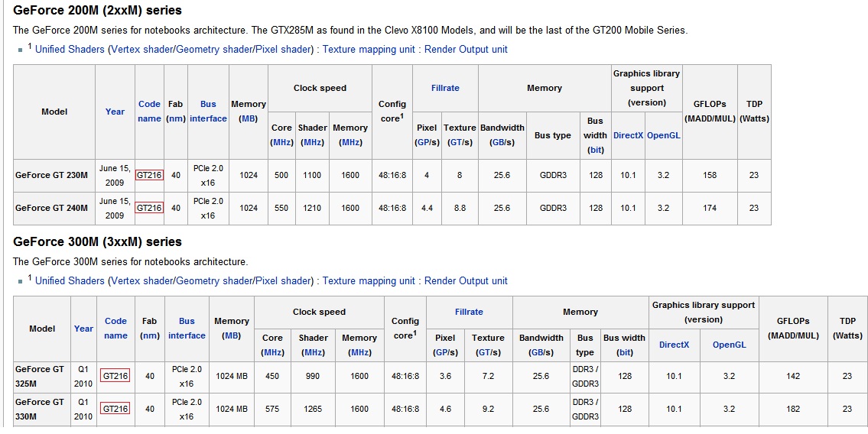The width and height of the screenshot is (868, 434).
Task: Click the 174 GFLOPs value
Action: click(710, 209)
